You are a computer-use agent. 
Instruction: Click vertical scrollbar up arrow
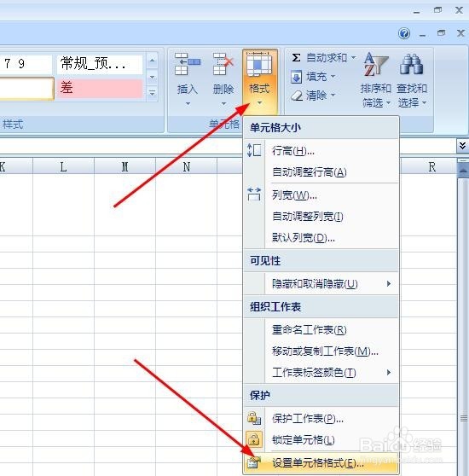463,171
